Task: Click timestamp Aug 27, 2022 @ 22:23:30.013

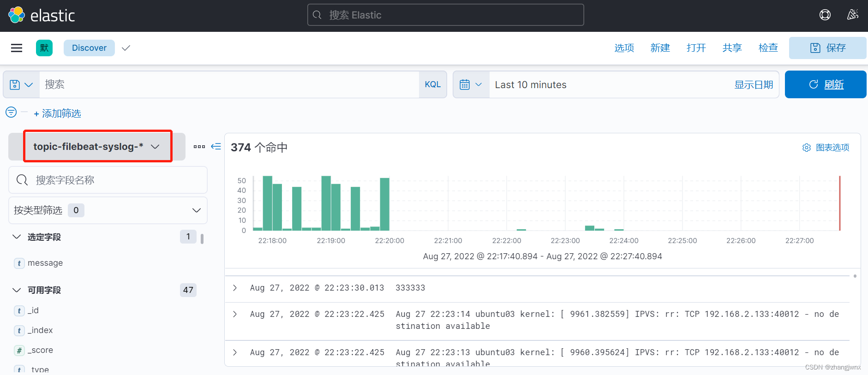Action: (317, 288)
